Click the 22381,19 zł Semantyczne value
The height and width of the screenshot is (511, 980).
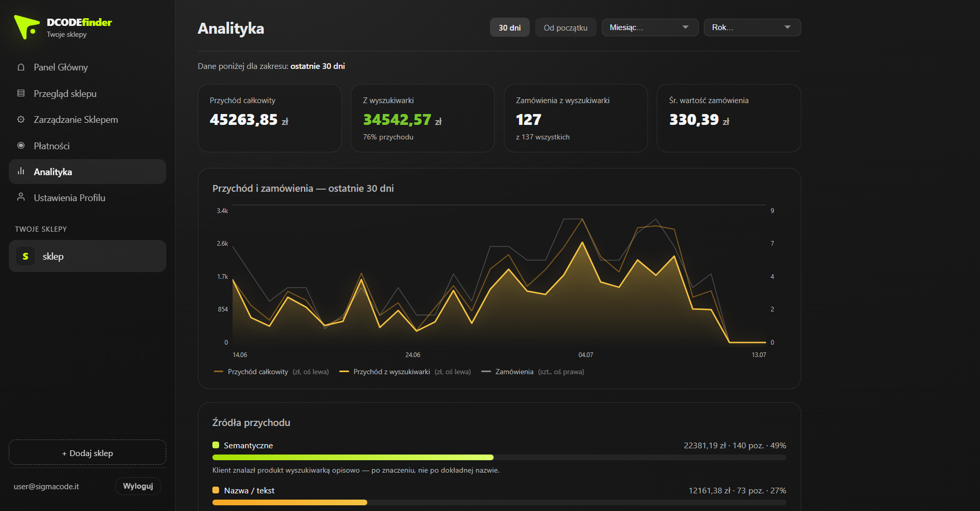point(705,446)
